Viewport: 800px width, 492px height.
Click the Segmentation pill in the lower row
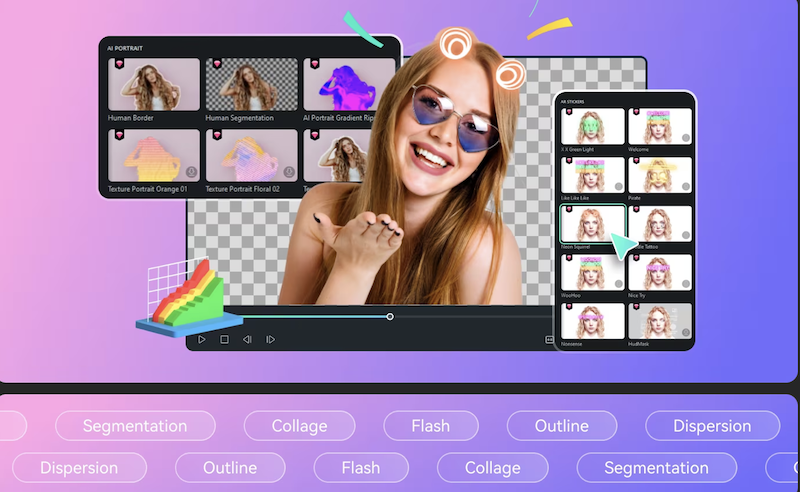657,468
